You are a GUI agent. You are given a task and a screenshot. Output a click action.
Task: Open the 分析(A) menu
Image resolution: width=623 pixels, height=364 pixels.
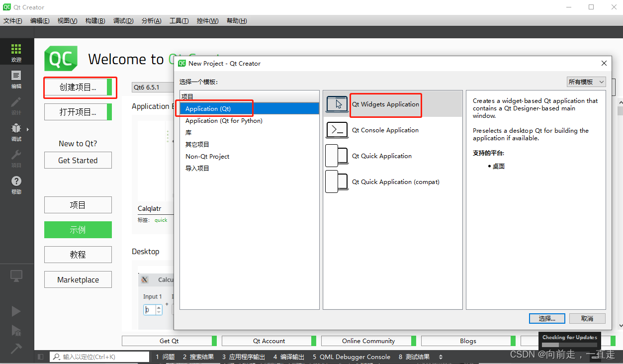pos(152,20)
